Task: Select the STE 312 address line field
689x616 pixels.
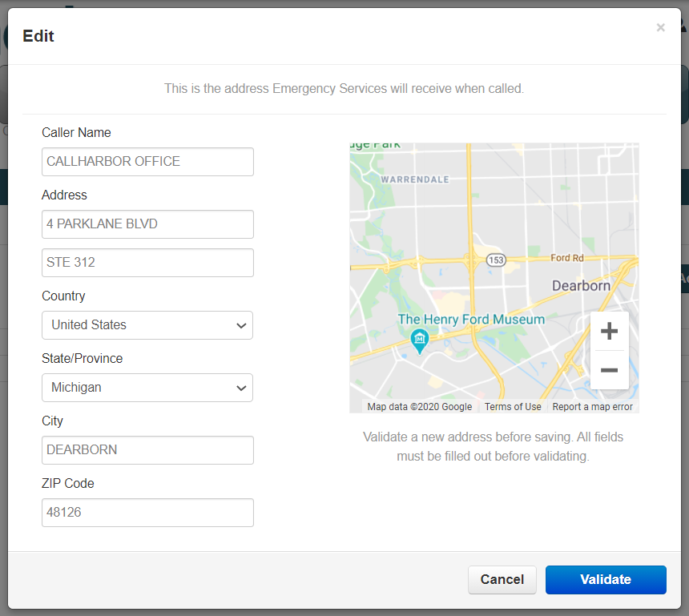Action: pyautogui.click(x=147, y=263)
